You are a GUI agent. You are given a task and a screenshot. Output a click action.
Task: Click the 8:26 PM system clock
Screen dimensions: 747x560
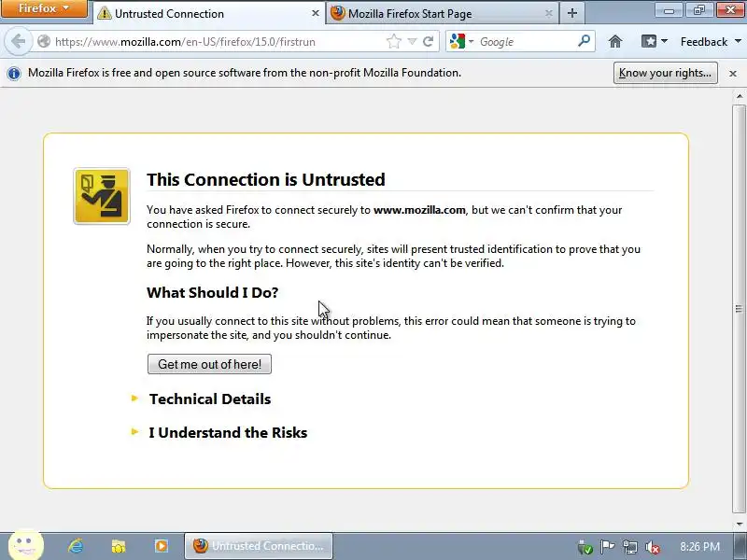(699, 547)
